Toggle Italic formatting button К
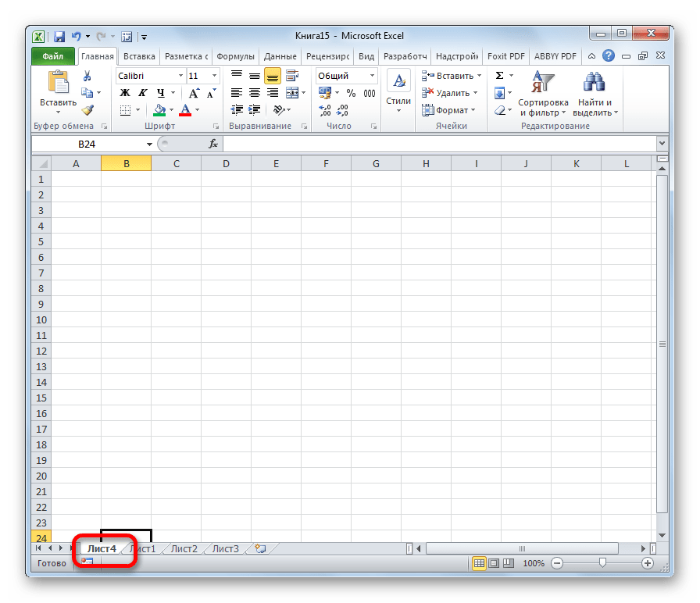Screen dimensions: 700x603 [142, 93]
